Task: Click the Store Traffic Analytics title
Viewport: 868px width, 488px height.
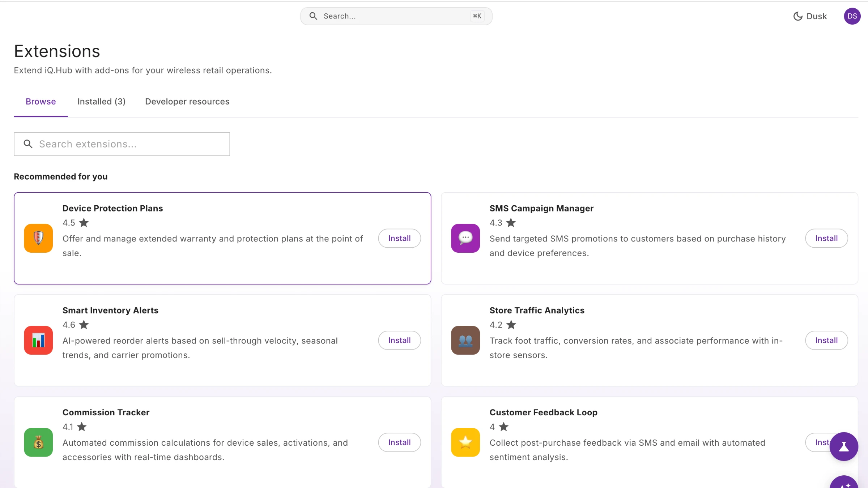Action: point(537,310)
